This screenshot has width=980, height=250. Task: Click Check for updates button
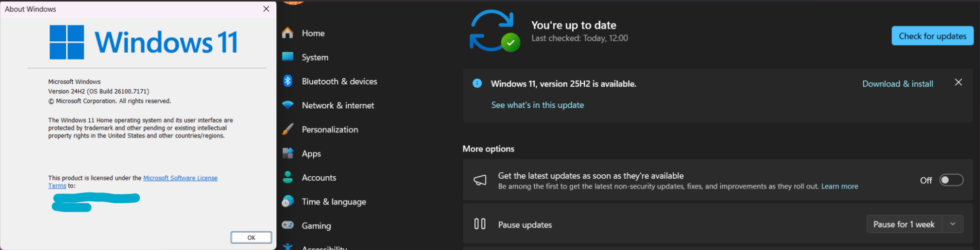tap(932, 36)
